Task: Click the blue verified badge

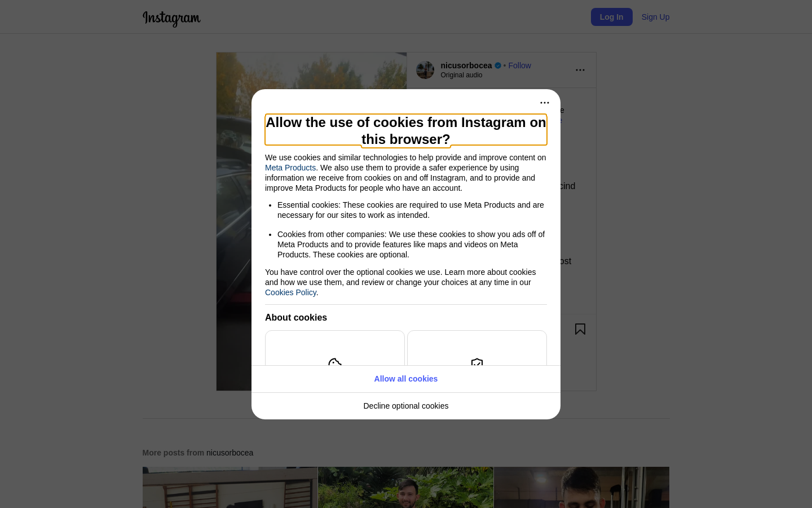Action: click(x=498, y=65)
